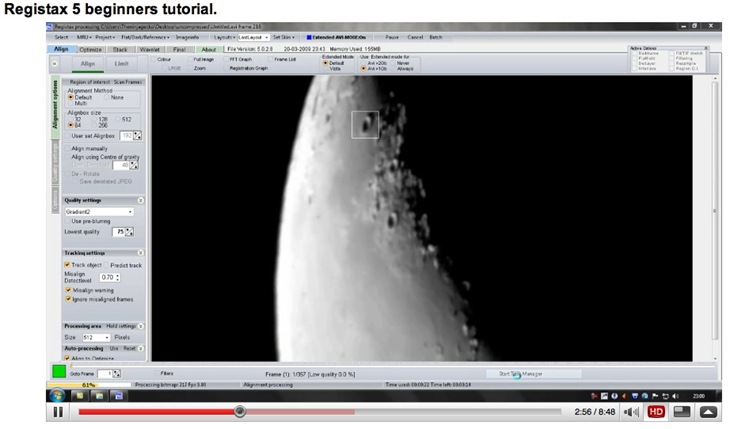Image resolution: width=730 pixels, height=429 pixels.
Task: Collapse the Quality settings section
Action: [141, 200]
